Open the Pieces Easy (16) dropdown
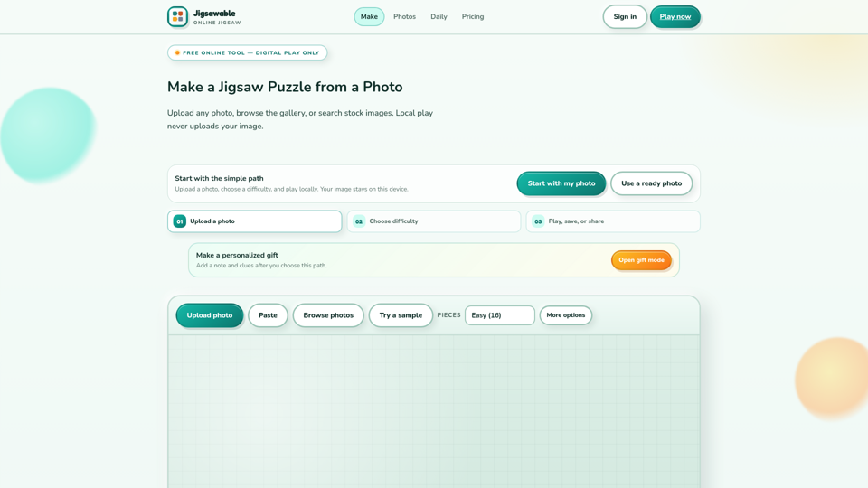Viewport: 868px width, 488px height. [500, 315]
